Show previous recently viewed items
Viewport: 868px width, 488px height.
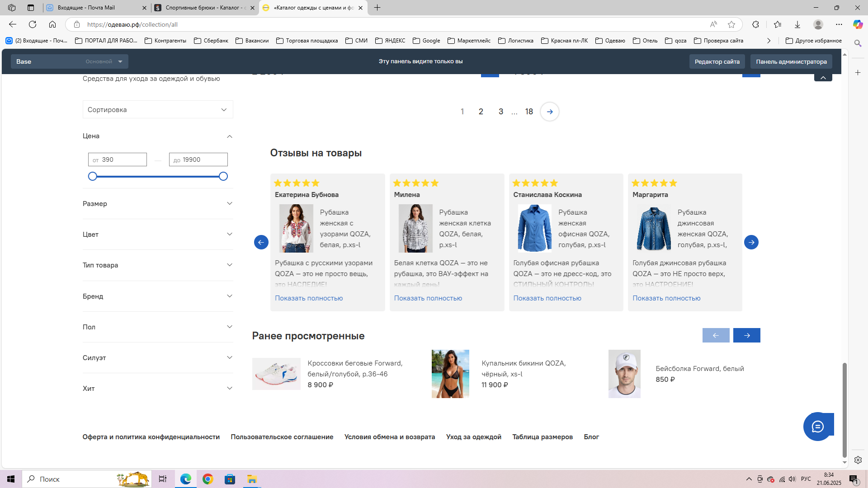[716, 335]
